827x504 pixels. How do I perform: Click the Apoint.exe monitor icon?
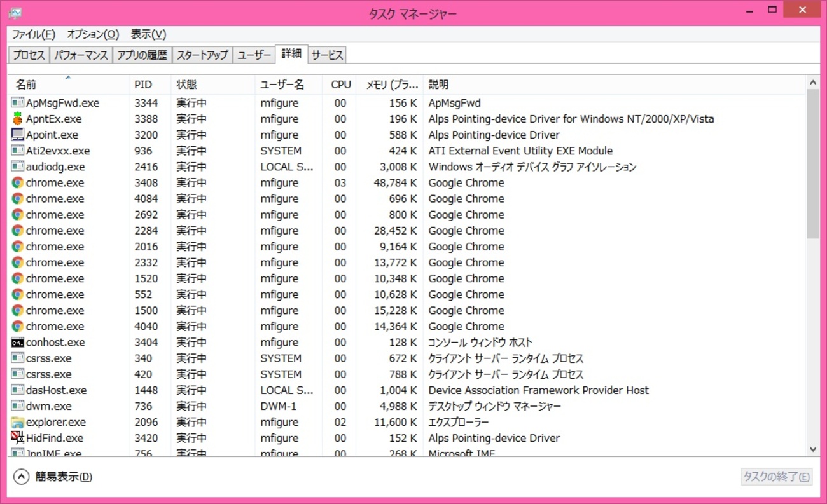[x=17, y=135]
